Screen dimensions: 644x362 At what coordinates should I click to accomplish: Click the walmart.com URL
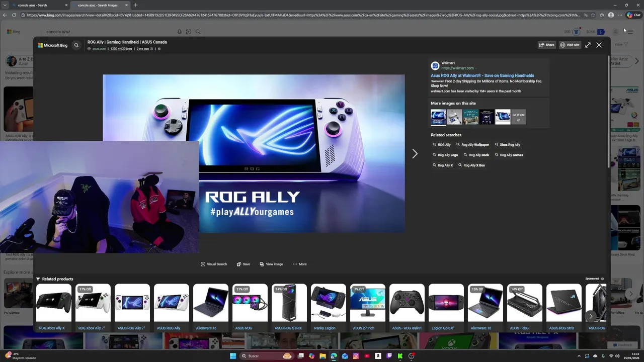coord(457,68)
